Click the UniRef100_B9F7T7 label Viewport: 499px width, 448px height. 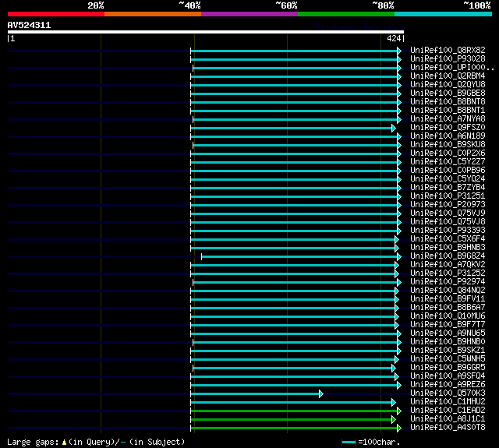448,325
